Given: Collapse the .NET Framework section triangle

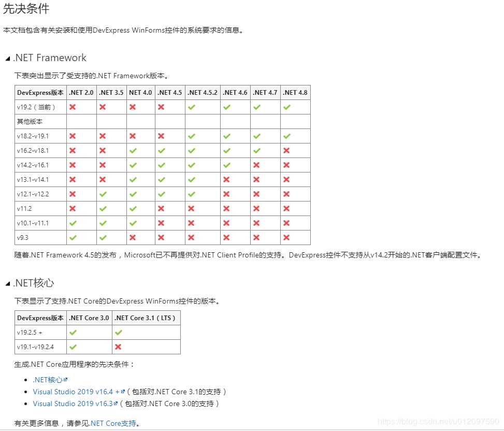Looking at the screenshot, I should click(8, 59).
